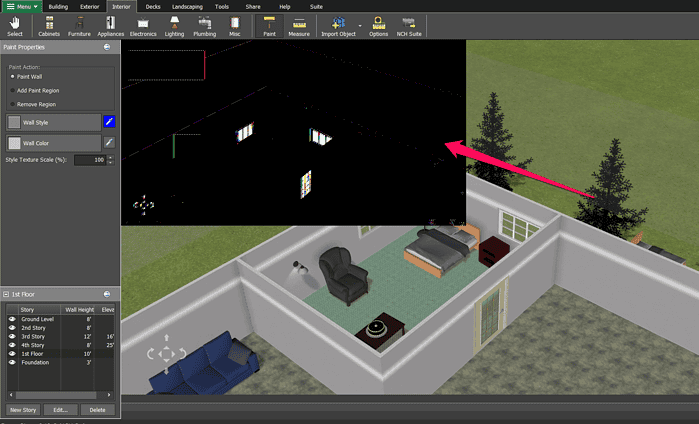Click the New Story button
699x424 pixels.
click(x=23, y=410)
